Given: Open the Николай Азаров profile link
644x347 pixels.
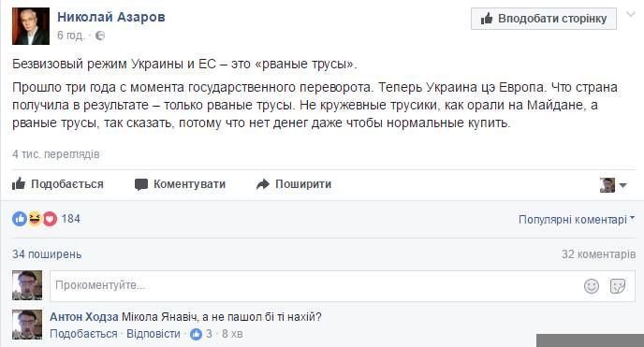Looking at the screenshot, I should point(110,17).
